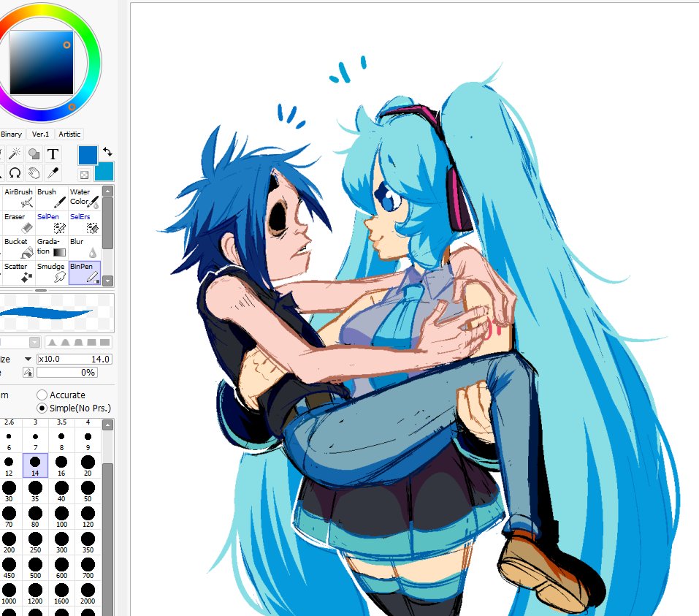Click the foreground blue color swatch
The width and height of the screenshot is (699, 616).
click(x=88, y=155)
